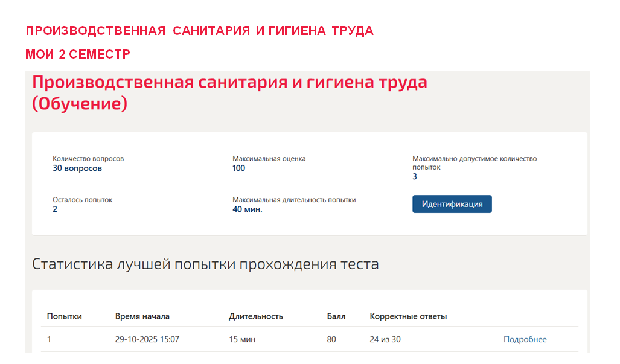620x364 pixels.
Task: Click the attempt number 1 cell
Action: (49, 339)
